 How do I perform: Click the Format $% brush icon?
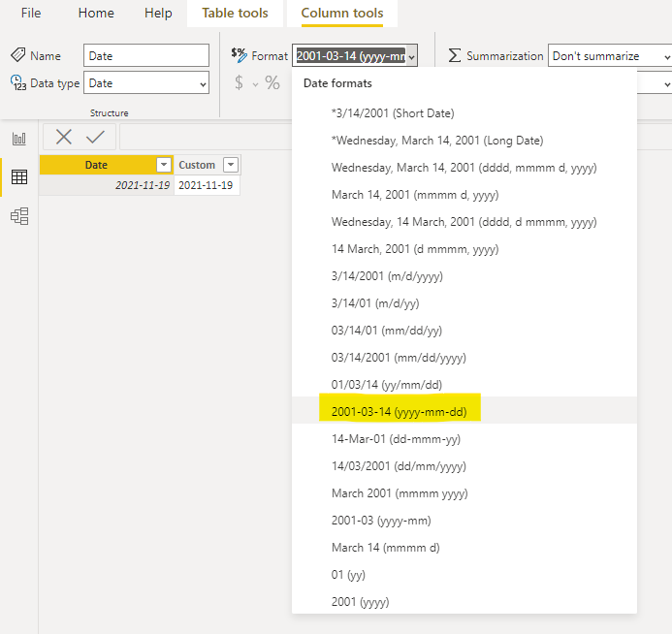pos(240,55)
